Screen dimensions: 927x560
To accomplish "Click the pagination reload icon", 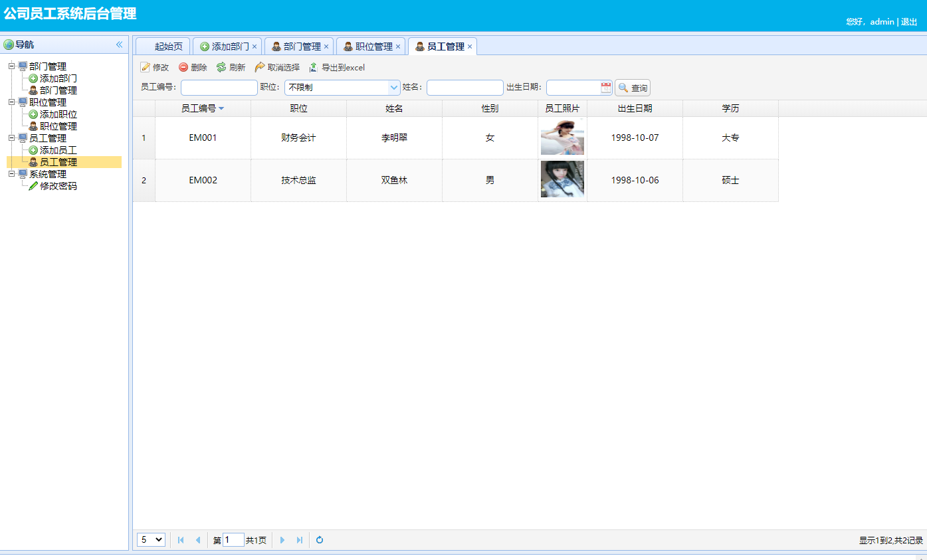I will [x=319, y=539].
